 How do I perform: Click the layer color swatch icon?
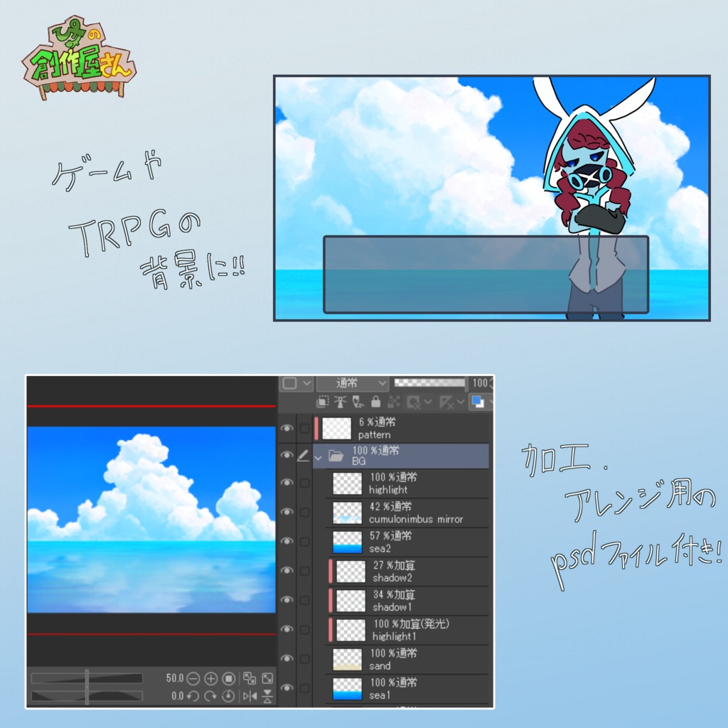coord(476,400)
